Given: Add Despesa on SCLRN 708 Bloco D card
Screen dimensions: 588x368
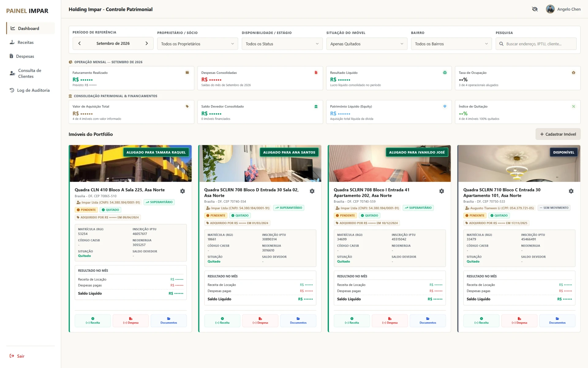Looking at the screenshot, I should [260, 321].
